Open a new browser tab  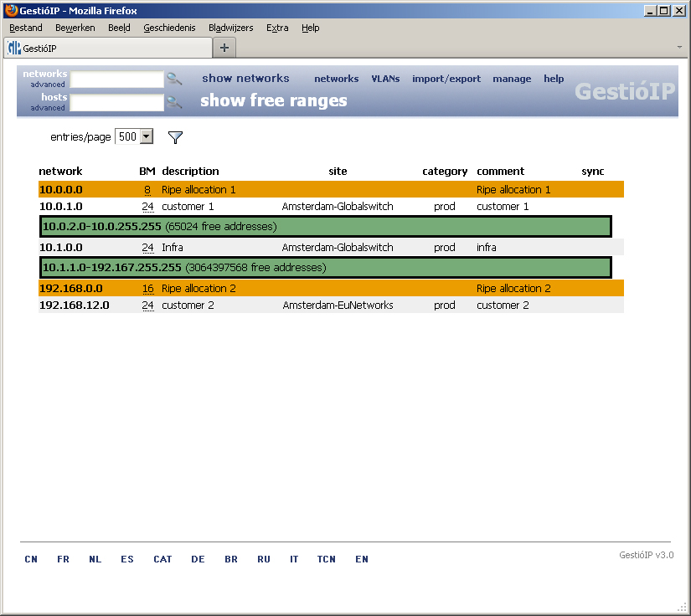tap(224, 48)
